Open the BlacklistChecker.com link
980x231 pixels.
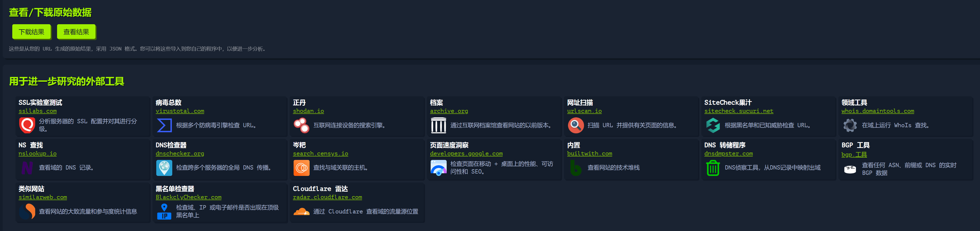pyautogui.click(x=188, y=197)
